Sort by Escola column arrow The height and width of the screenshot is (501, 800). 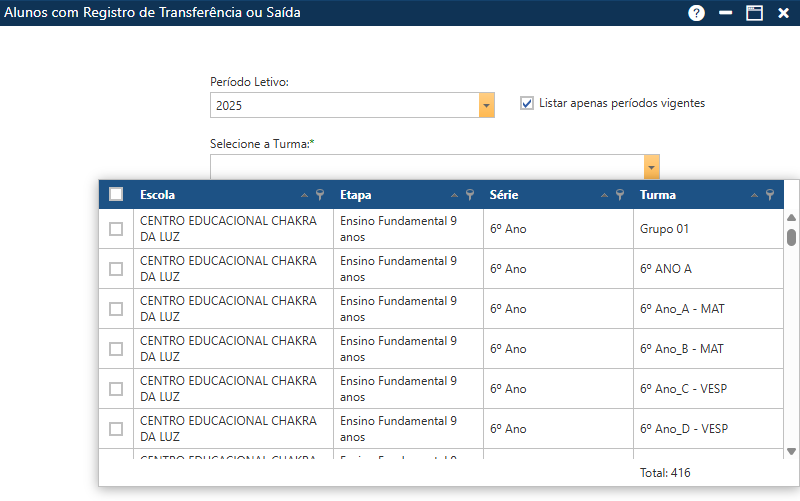(305, 195)
